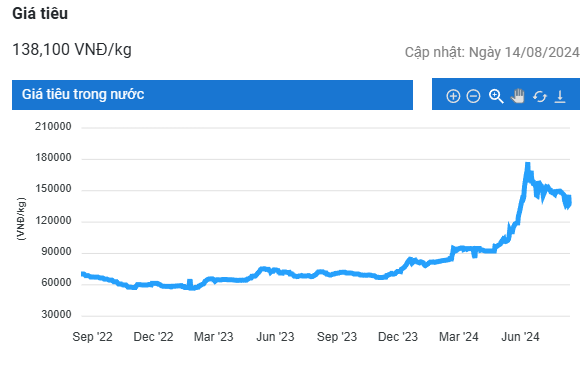Click the Jun '23 axis label
The width and height of the screenshot is (585, 365).
pyautogui.click(x=275, y=337)
